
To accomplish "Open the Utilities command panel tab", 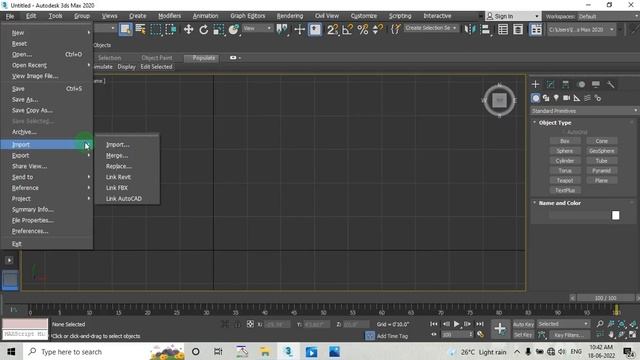I will click(x=611, y=84).
